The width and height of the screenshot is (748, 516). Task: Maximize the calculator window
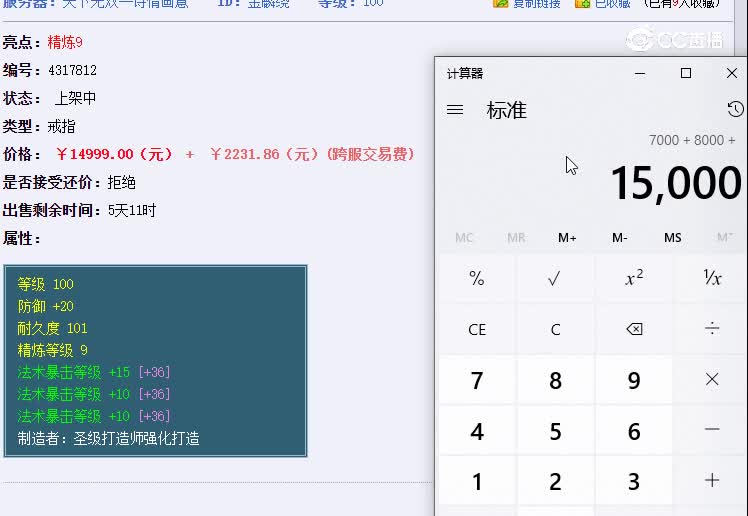pos(686,73)
